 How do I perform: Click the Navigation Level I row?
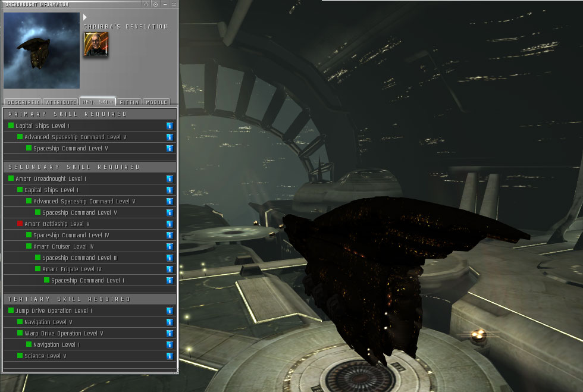[90, 345]
